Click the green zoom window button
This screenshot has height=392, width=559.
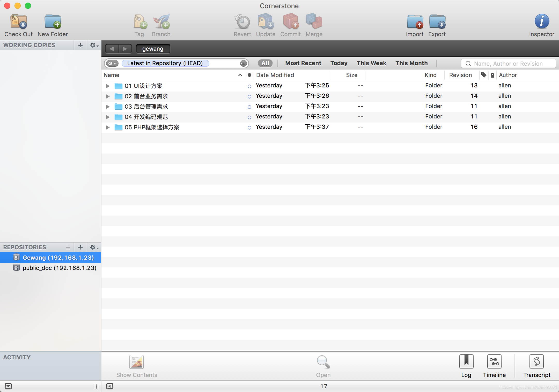28,6
